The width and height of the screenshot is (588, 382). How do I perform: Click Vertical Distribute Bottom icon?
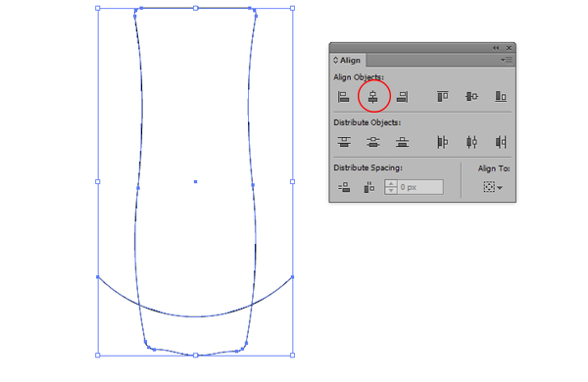point(403,142)
